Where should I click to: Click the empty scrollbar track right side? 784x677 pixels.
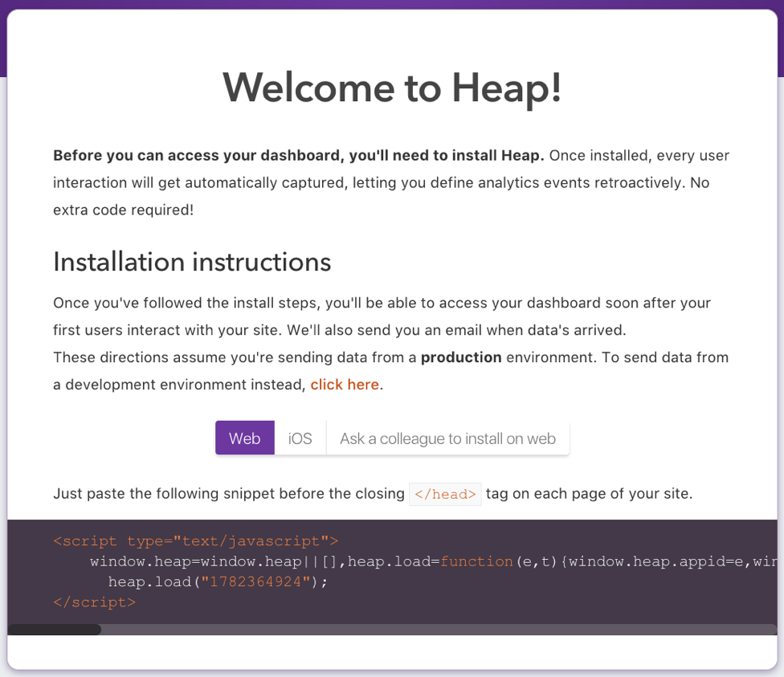point(439,630)
